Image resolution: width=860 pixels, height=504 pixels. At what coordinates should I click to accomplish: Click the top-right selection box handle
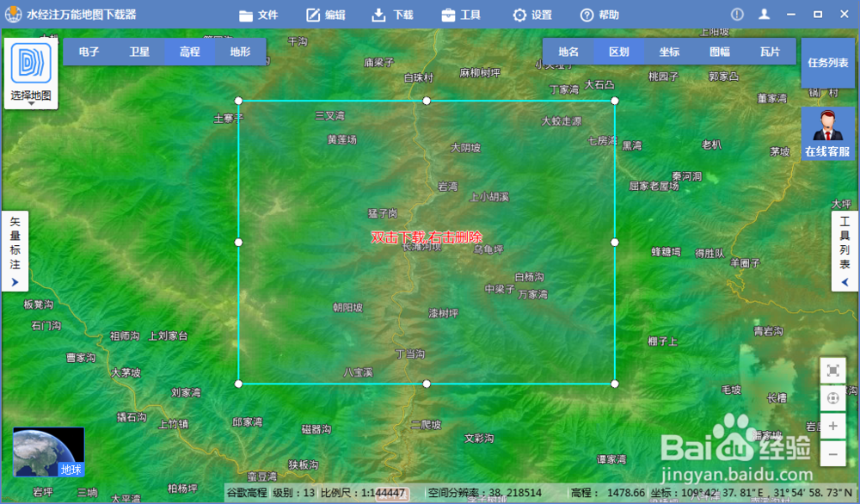(615, 101)
